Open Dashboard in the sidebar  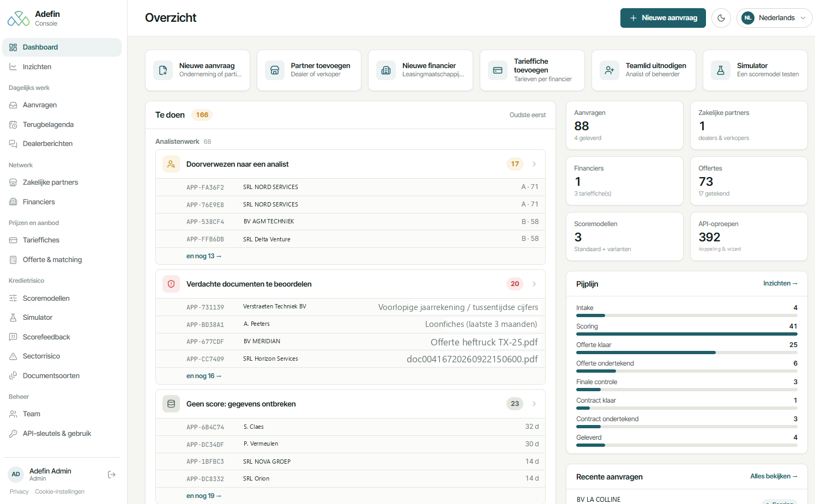click(x=62, y=47)
